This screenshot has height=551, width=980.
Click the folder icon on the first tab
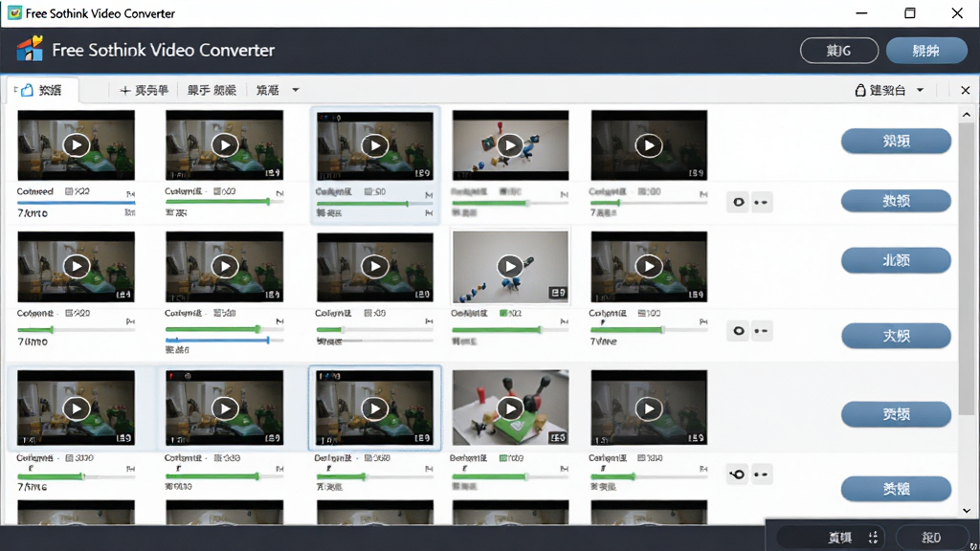tap(27, 90)
